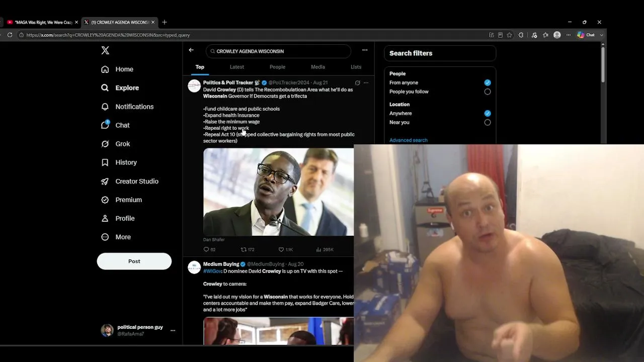Switch to the Latest search tab
The width and height of the screenshot is (644, 362).
[x=237, y=67]
